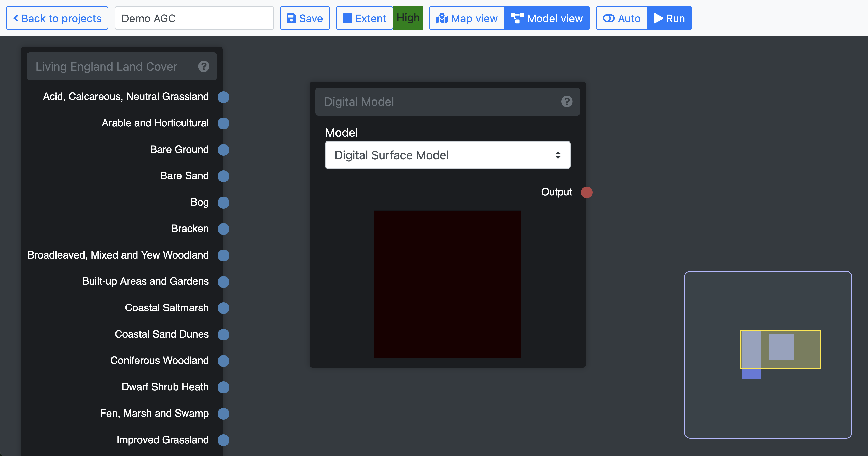Click the Coniferous Woodland output socket
Image resolution: width=868 pixels, height=456 pixels.
(223, 361)
